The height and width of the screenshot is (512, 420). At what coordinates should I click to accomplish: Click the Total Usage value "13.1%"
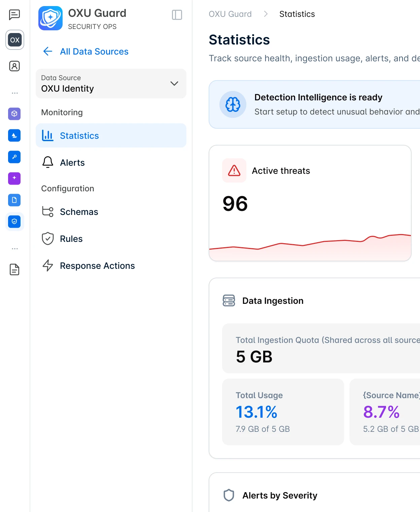(x=256, y=412)
